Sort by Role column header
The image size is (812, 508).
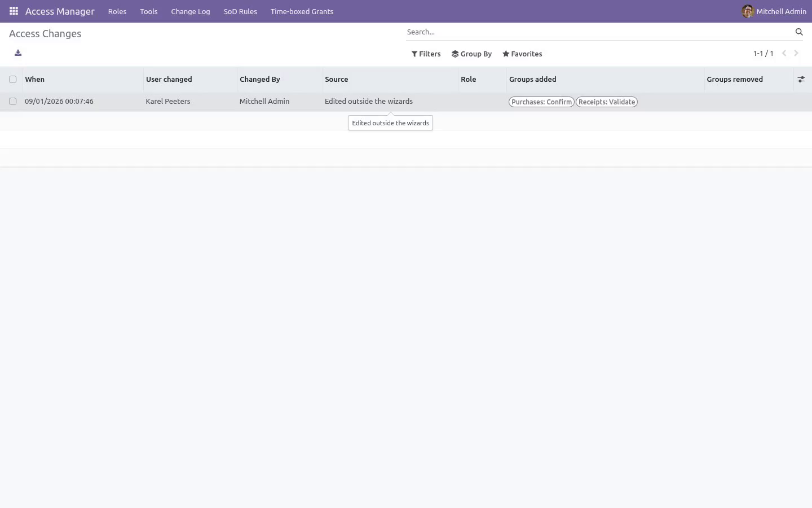(x=483, y=80)
